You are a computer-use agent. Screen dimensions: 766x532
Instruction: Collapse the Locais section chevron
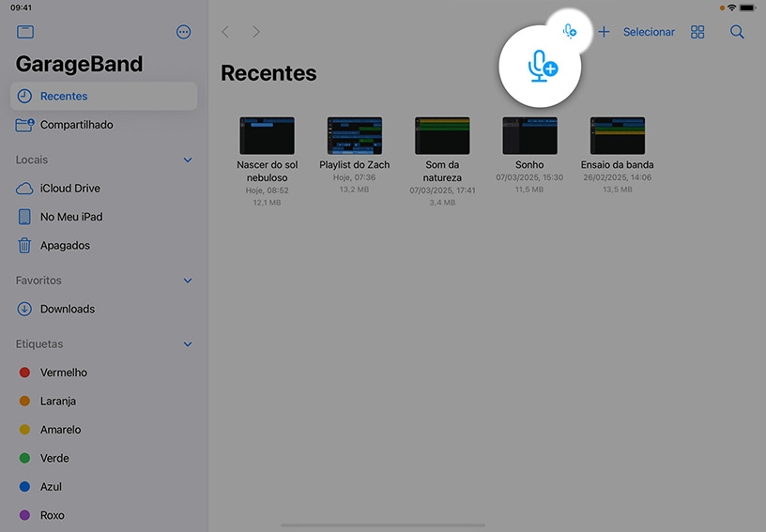point(188,160)
